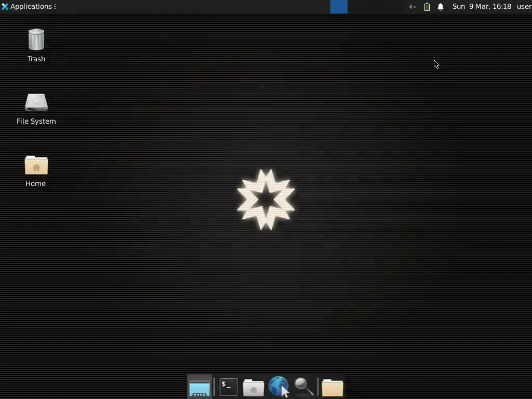Viewport: 532px width, 399px height.
Task: Click the Trash label text
Action: (36, 59)
